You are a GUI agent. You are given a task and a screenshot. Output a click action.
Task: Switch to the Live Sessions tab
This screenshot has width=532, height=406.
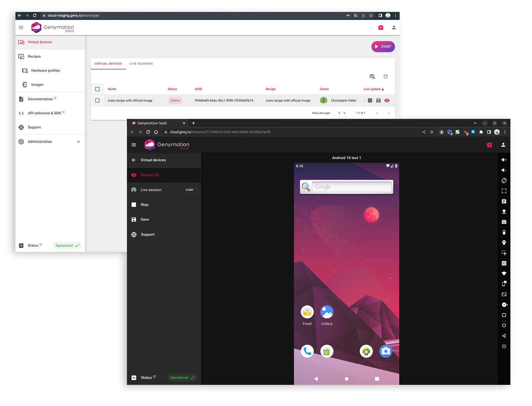[141, 64]
